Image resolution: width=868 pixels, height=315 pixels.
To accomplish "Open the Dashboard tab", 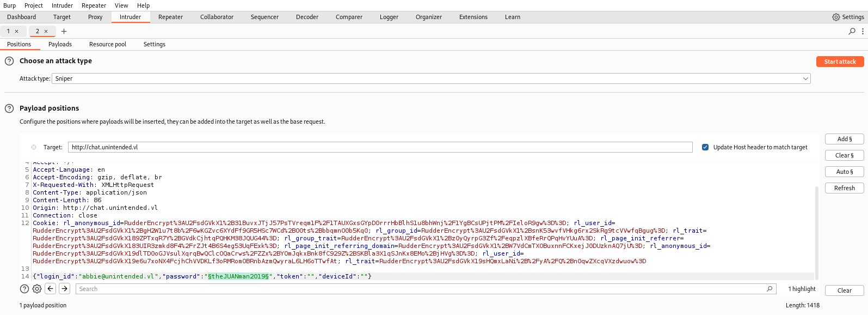I will pos(22,17).
